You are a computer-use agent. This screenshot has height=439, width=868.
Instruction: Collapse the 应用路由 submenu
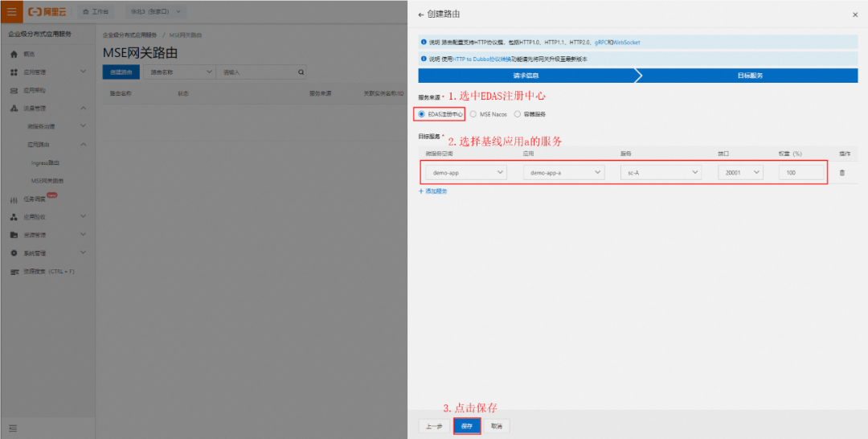point(83,145)
